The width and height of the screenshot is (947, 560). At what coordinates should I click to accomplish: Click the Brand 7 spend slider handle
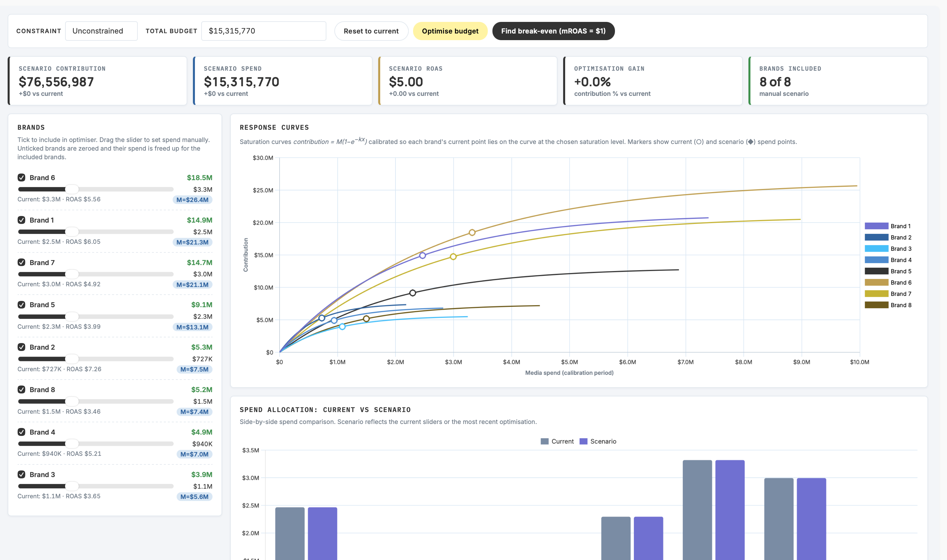72,274
